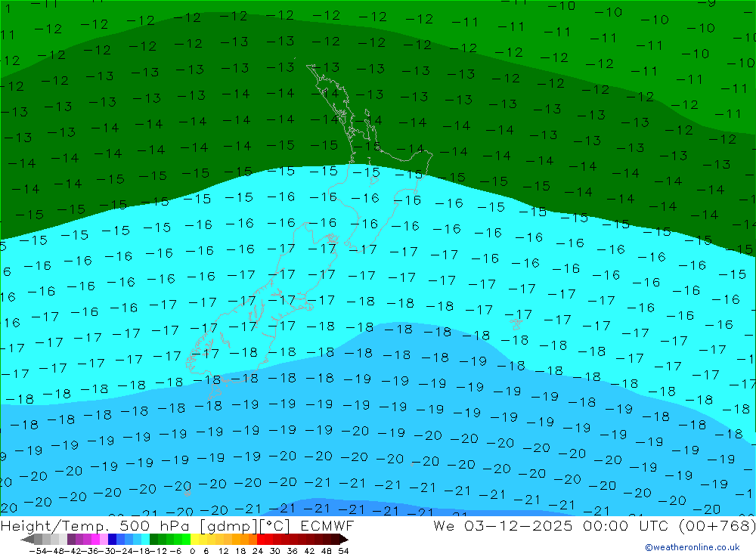Image resolution: width=756 pixels, height=554 pixels.
Task: Select the dark purple legend swatch above -42
Action: (71, 540)
